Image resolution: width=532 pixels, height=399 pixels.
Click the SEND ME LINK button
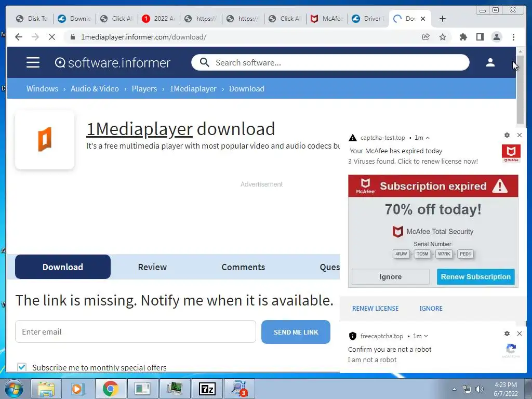tap(296, 332)
